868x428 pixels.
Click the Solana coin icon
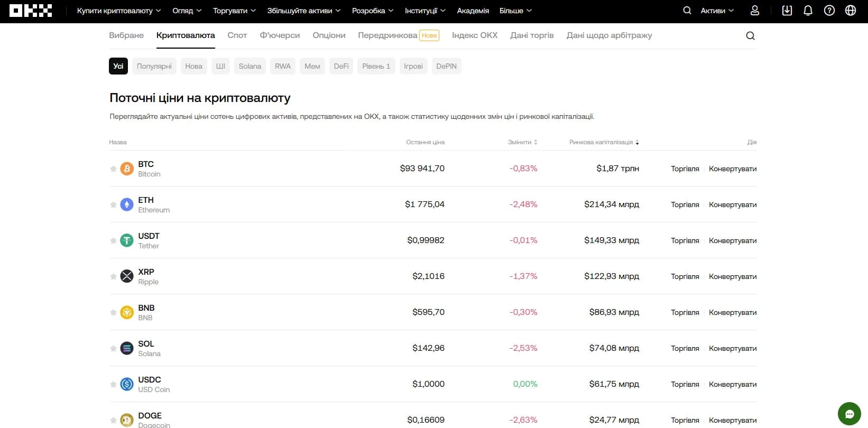point(127,348)
